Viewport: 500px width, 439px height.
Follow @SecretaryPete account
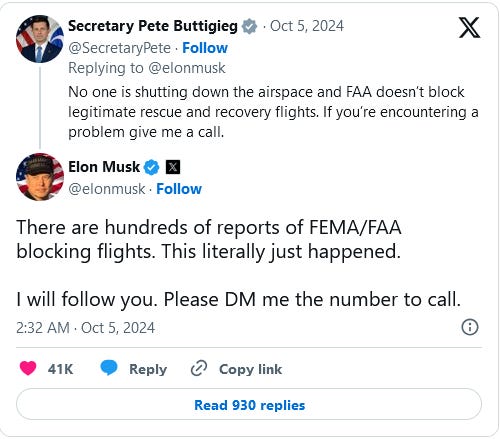(205, 48)
